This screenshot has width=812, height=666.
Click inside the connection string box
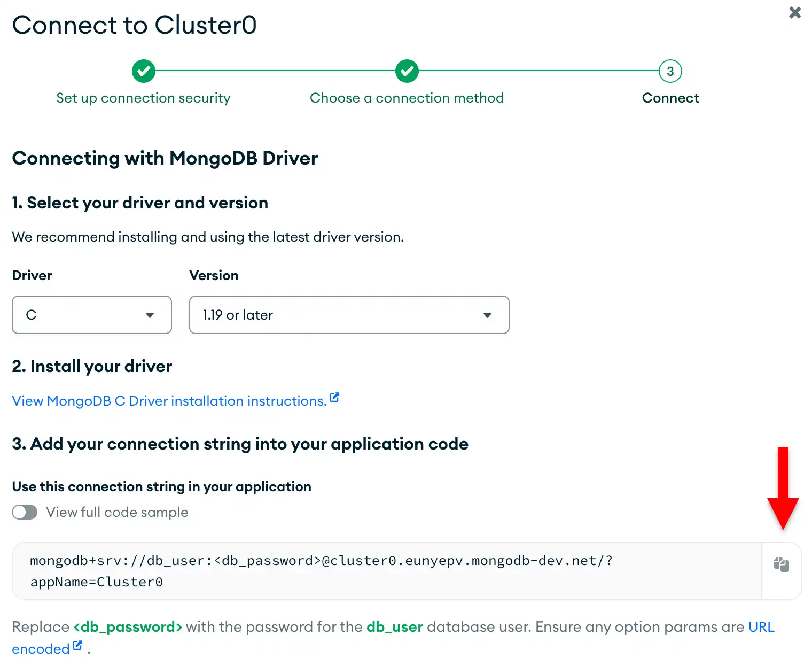coord(321,571)
